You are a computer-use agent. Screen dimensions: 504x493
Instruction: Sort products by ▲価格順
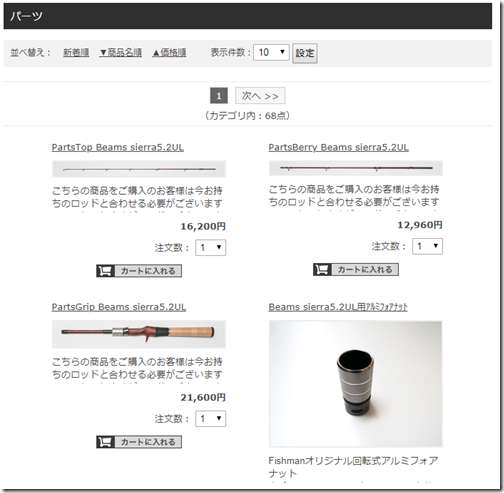click(x=169, y=52)
